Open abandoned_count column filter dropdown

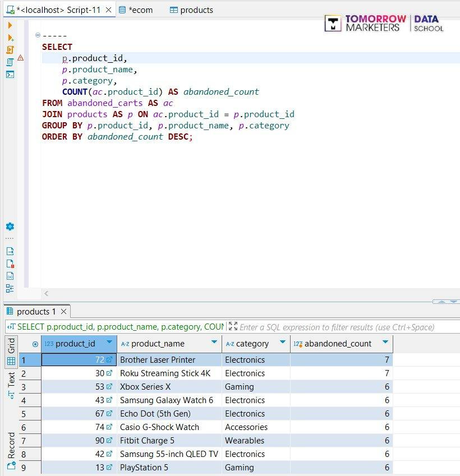tap(385, 342)
